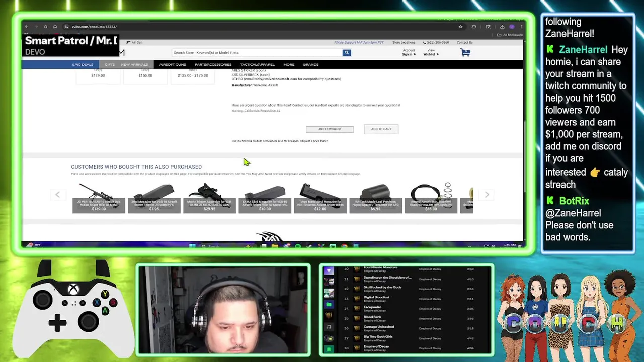
Task: Open the JG VSR-10 sniper rifle $139.00 thumbnail
Action: tap(99, 198)
